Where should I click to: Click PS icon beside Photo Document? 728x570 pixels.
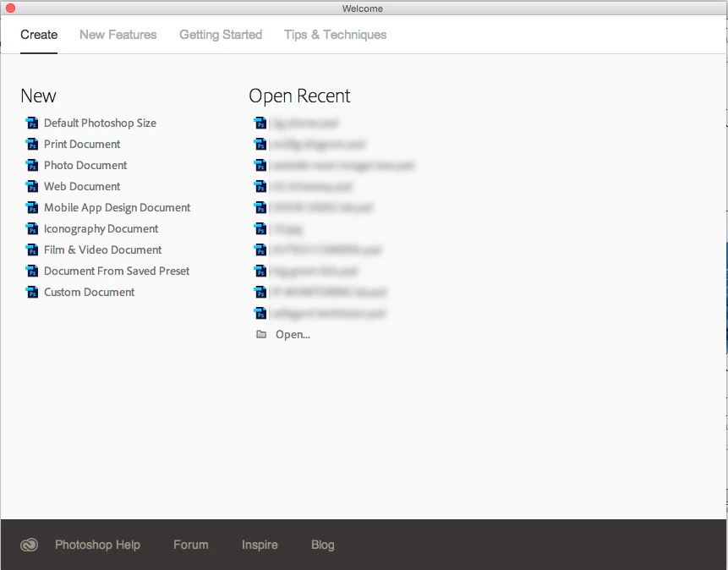pos(32,166)
